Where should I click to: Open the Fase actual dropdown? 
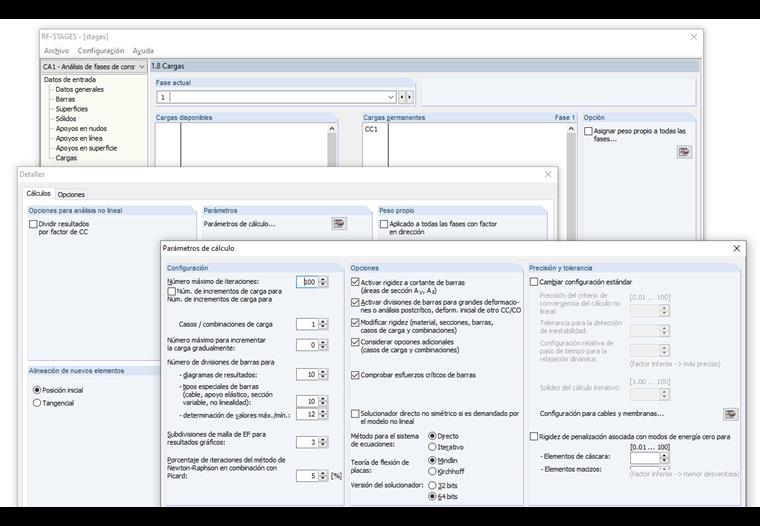(x=391, y=97)
